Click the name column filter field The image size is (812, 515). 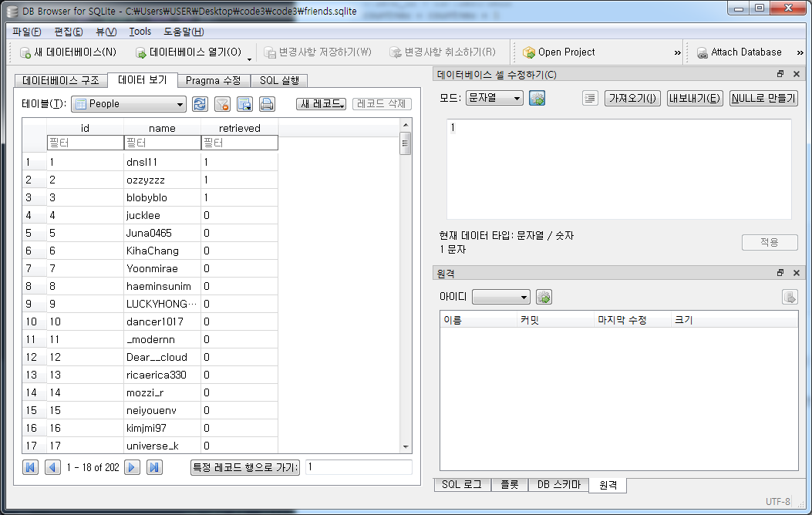[x=163, y=143]
